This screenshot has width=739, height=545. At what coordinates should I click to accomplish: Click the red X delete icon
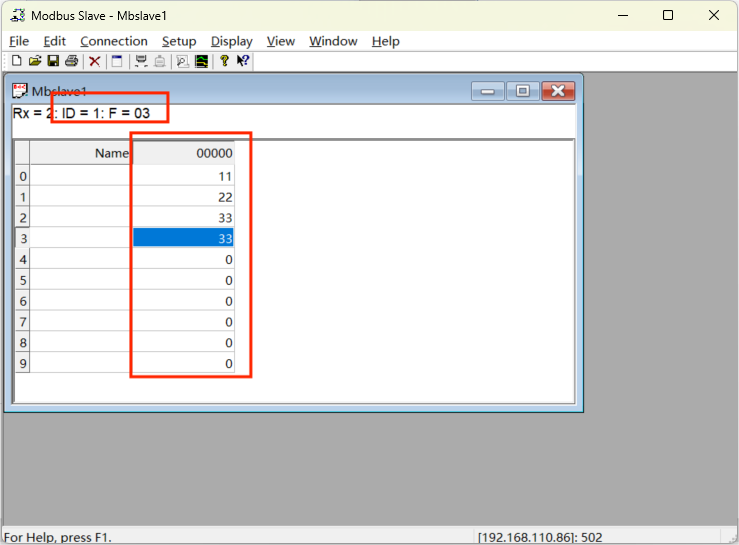click(95, 61)
